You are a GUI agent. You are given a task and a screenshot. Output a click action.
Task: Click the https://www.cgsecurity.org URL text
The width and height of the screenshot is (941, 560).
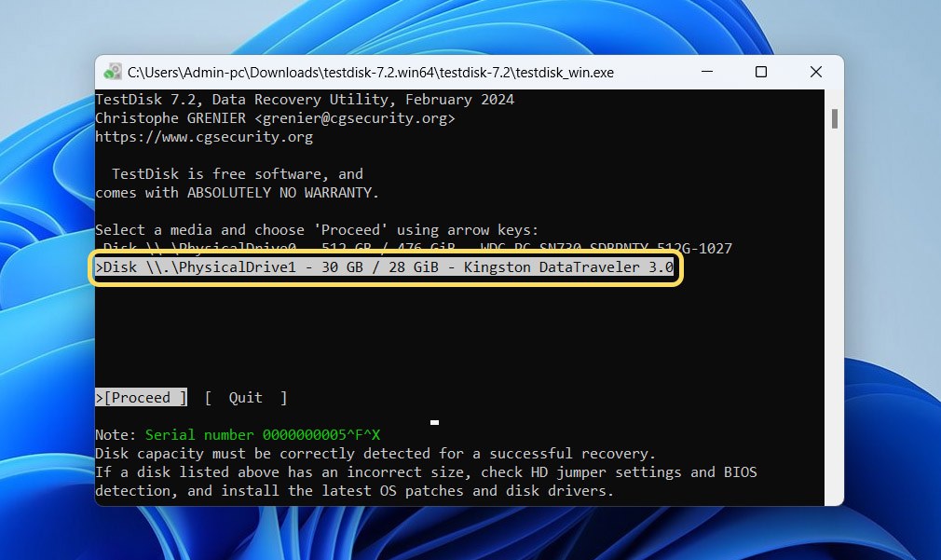pyautogui.click(x=204, y=137)
